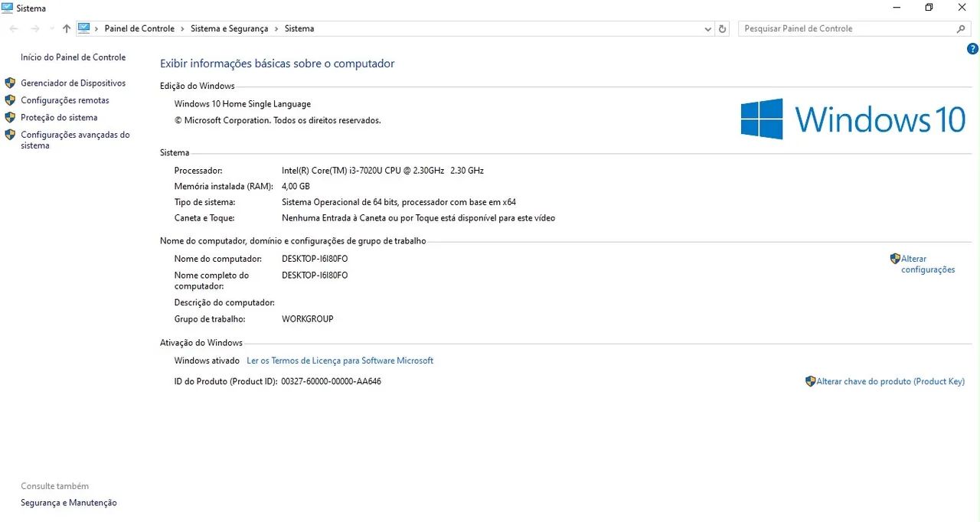
Task: Click Windows 10 Home Single Language text
Action: [x=243, y=104]
